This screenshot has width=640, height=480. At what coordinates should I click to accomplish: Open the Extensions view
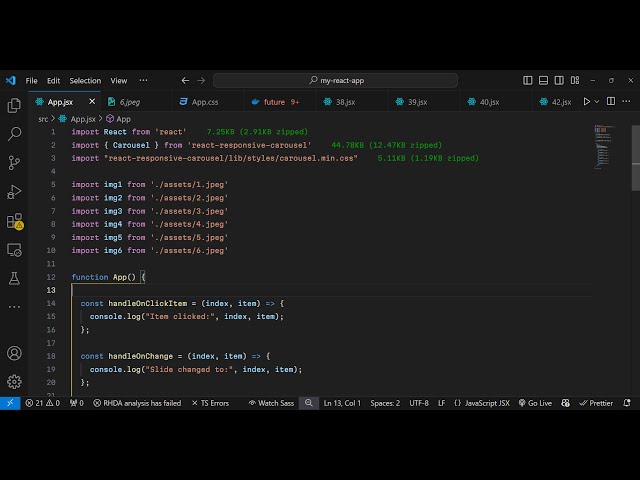pyautogui.click(x=14, y=221)
